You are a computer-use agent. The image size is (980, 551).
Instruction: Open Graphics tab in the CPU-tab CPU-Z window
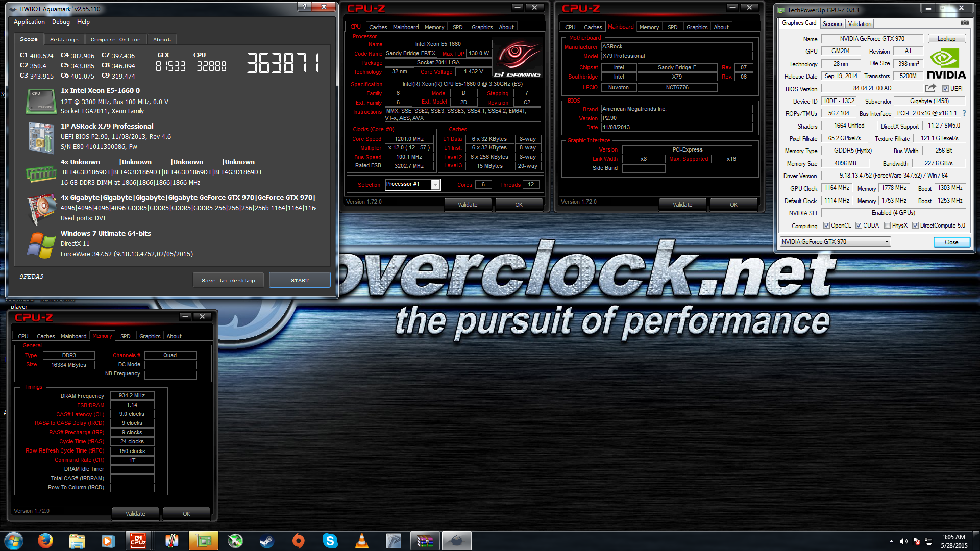[x=482, y=27]
